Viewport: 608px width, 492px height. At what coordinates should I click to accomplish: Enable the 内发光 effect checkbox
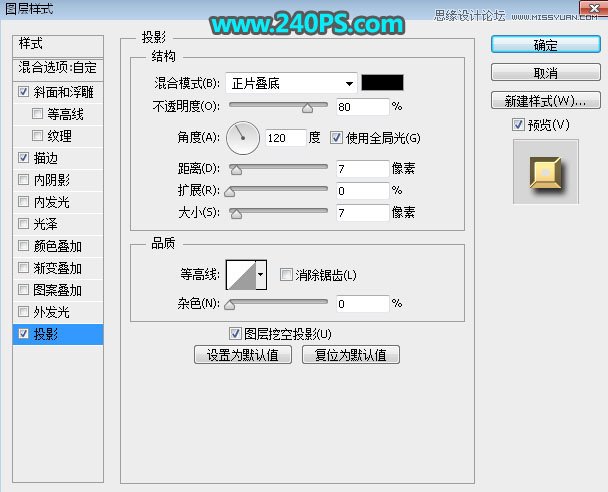pos(23,202)
